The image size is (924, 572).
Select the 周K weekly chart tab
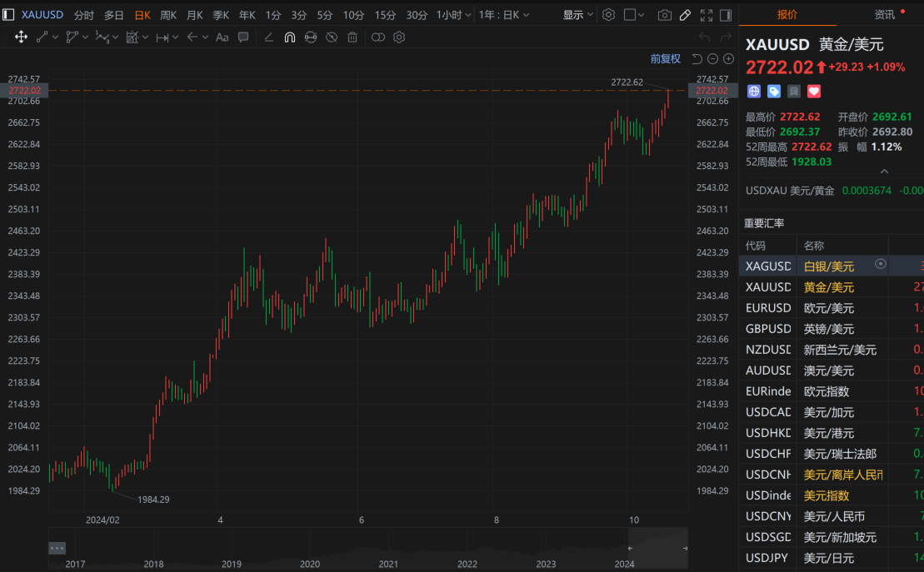(x=168, y=15)
